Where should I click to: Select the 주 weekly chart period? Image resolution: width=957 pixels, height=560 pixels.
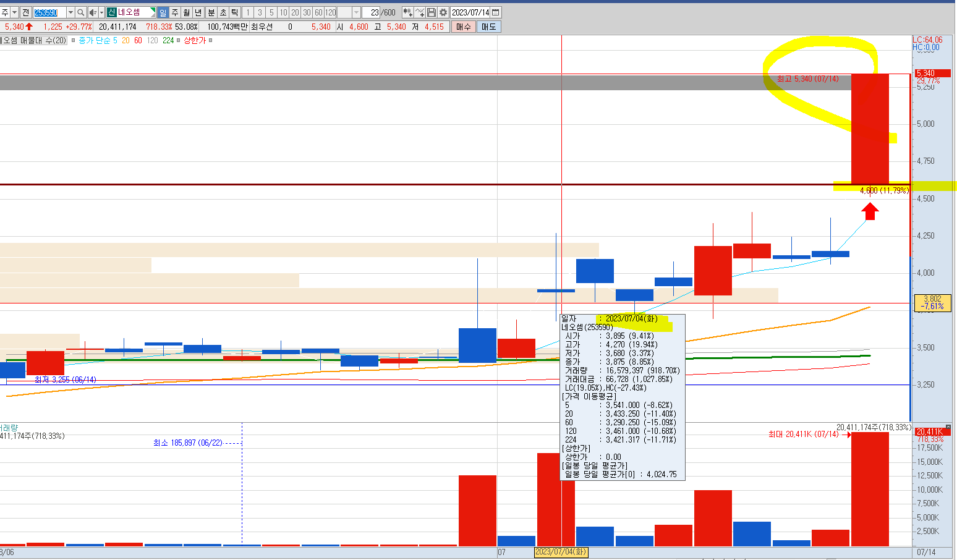click(x=174, y=12)
